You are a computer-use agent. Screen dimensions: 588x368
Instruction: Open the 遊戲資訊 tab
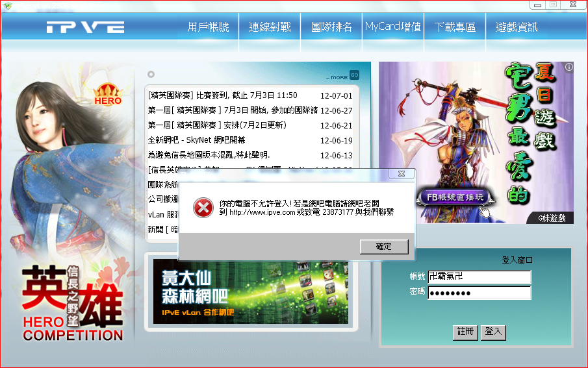(x=517, y=27)
